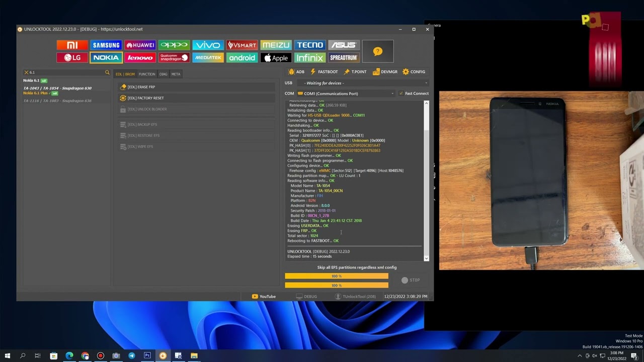Toggle the Fast Connect checkbox

(401, 94)
